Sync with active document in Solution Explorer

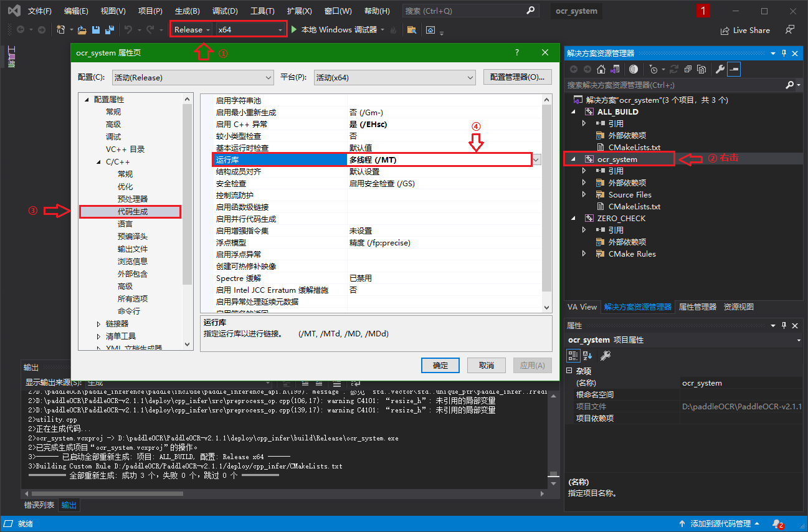click(615, 69)
